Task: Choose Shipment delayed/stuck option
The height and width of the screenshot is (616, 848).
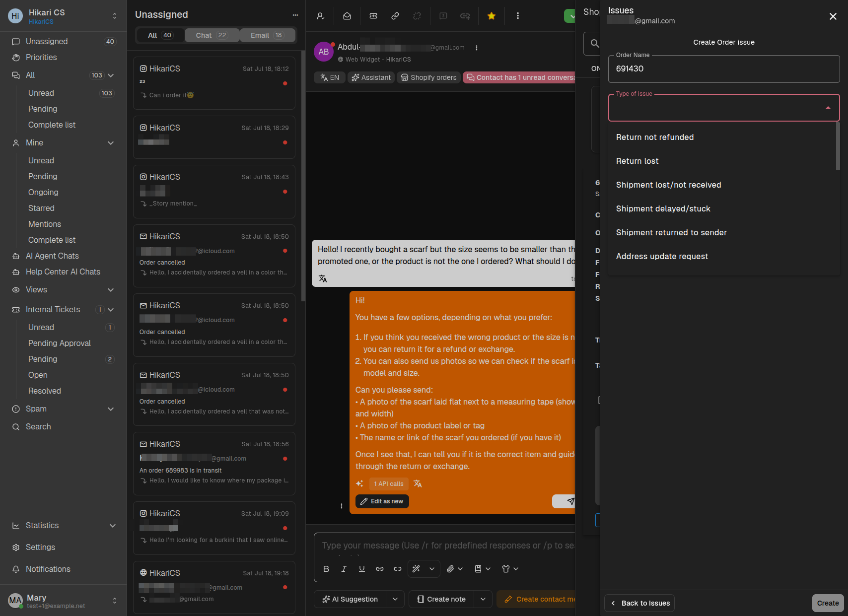Action: (x=722, y=209)
